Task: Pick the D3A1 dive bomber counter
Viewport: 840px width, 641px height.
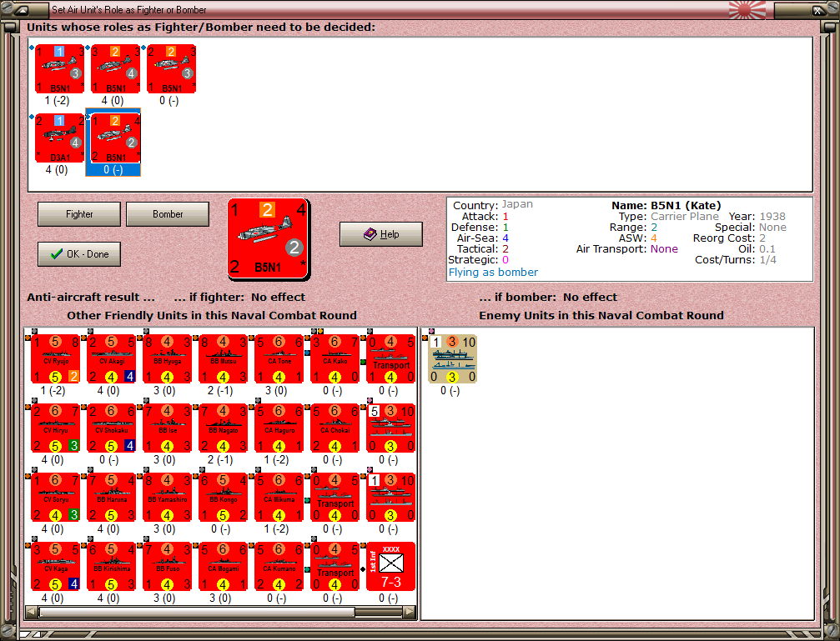Action: [x=59, y=138]
